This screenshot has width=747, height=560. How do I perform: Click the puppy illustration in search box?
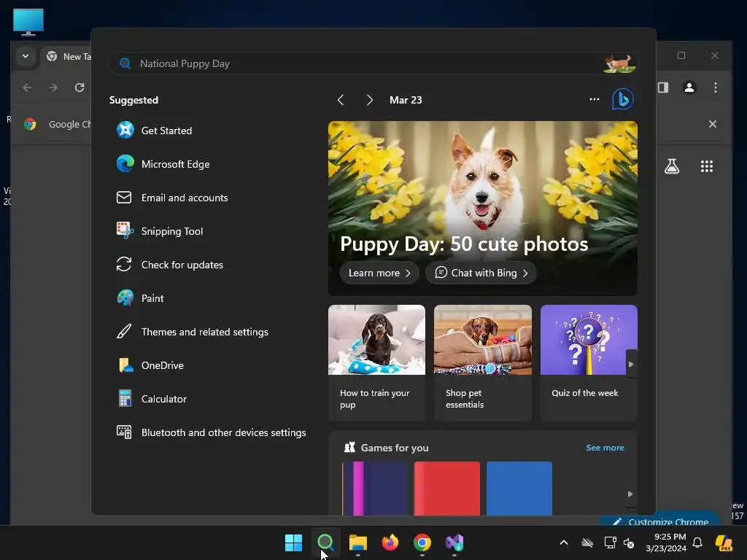pyautogui.click(x=618, y=64)
